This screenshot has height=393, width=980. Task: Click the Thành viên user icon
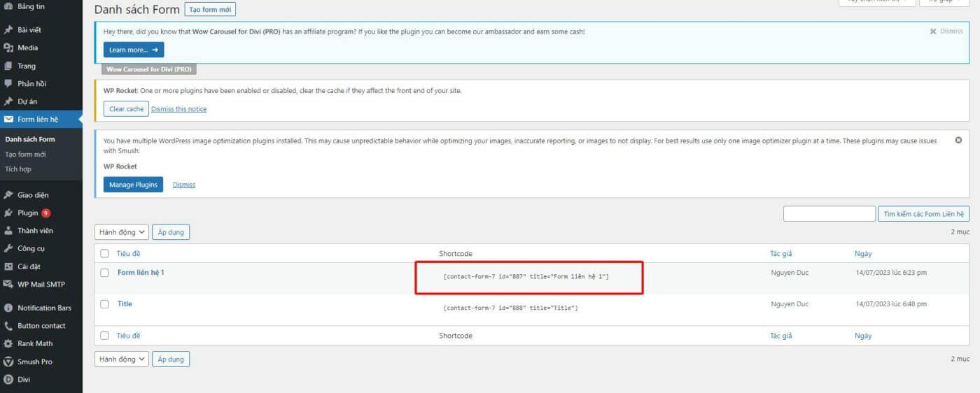(8, 231)
